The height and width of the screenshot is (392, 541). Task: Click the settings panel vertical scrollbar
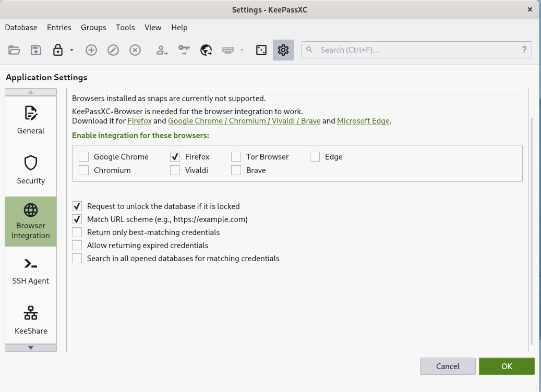coord(531,231)
